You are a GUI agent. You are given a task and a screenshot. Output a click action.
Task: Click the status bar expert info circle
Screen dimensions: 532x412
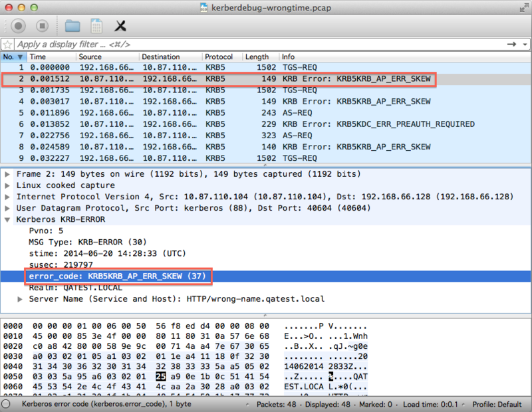pos(6,404)
